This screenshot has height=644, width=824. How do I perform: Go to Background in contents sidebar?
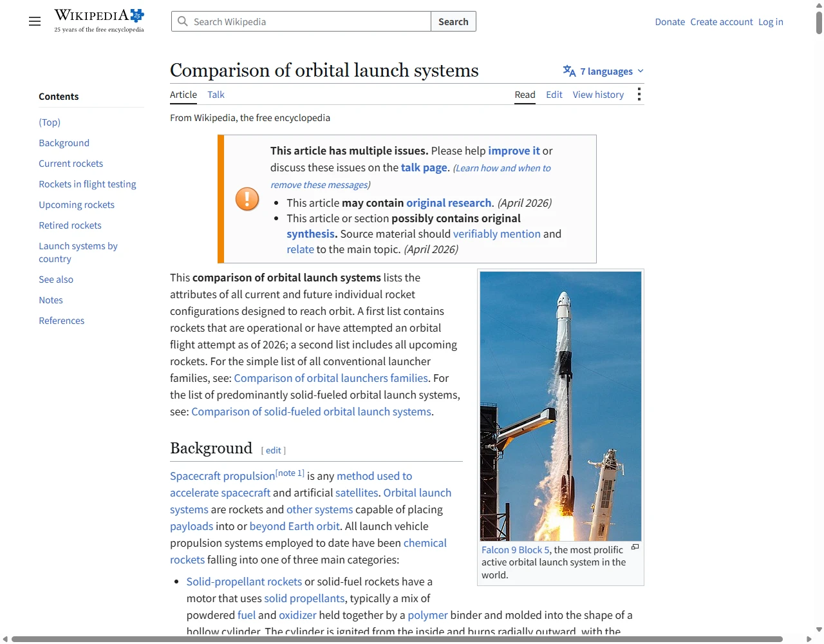click(64, 143)
